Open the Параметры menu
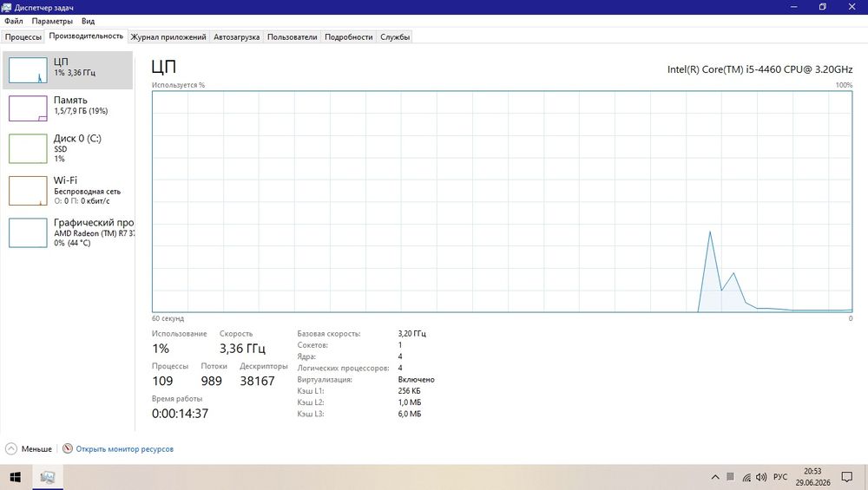Screen dimensions: 868x490 (x=52, y=21)
